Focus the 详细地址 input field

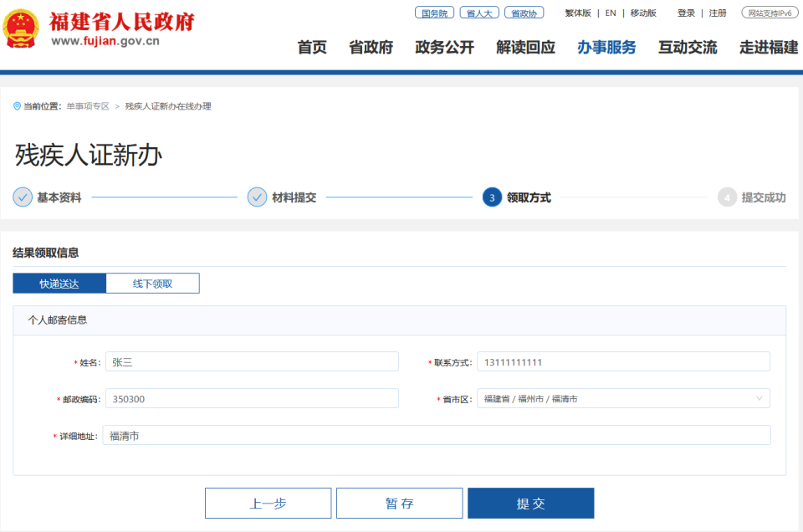(437, 435)
